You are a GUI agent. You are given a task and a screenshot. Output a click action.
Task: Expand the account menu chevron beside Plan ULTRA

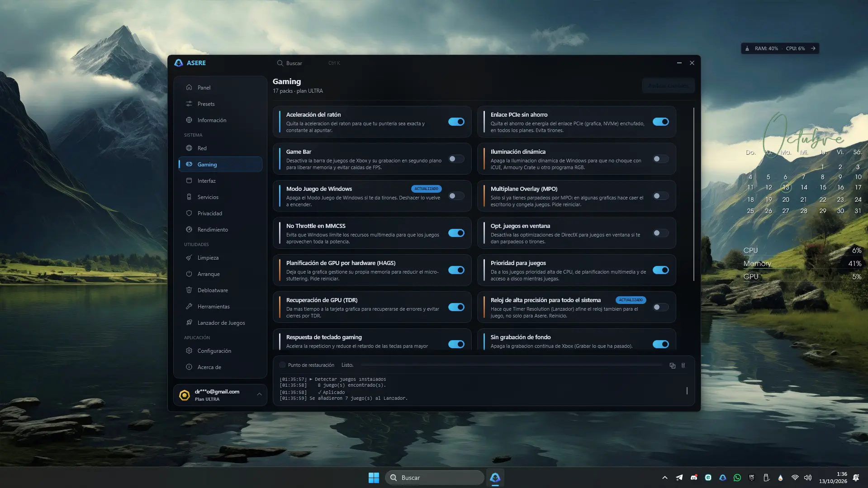coord(259,394)
